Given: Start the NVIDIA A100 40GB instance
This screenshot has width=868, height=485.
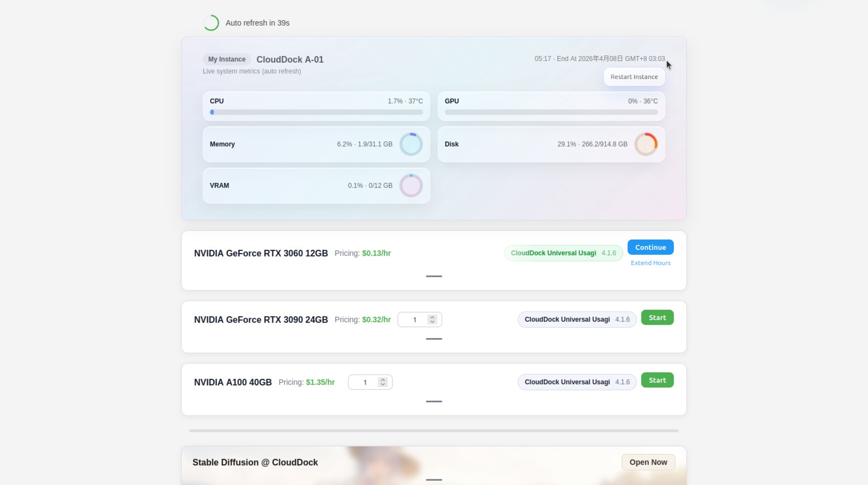Looking at the screenshot, I should [657, 380].
